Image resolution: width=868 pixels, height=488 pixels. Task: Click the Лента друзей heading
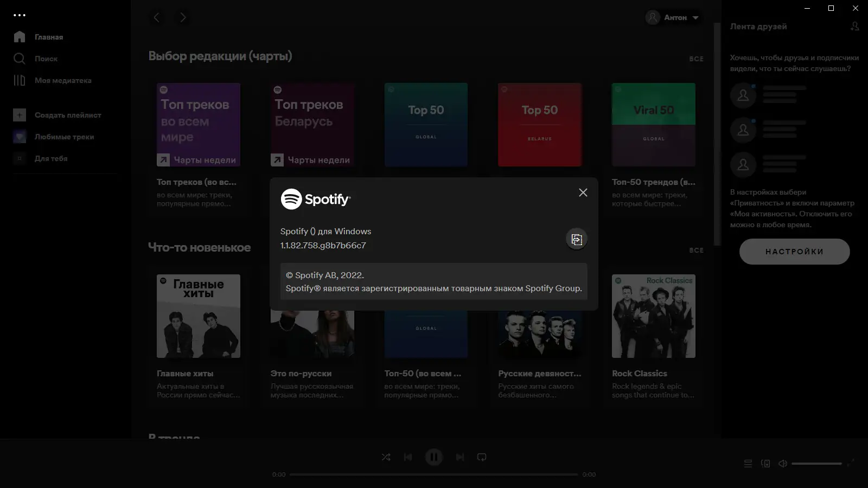(x=758, y=27)
